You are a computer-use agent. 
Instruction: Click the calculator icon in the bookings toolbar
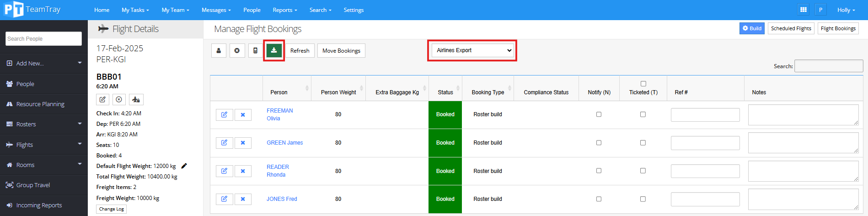coord(255,50)
